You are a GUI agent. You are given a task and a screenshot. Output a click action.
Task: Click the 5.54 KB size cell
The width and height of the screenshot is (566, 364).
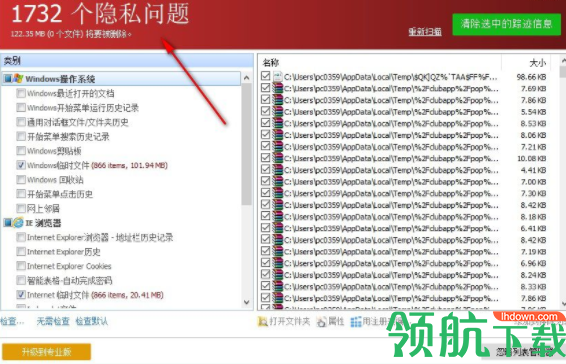point(533,112)
